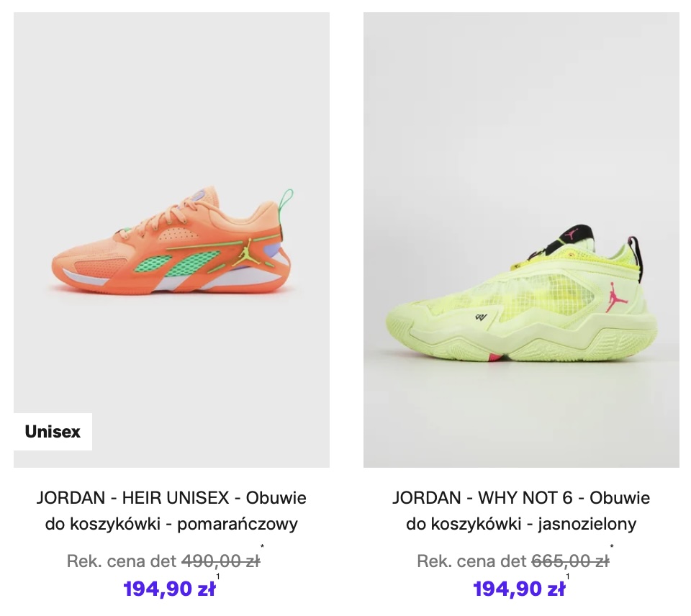
Task: Open the JORDAN - HEIR UNISEX product title link
Action: (x=171, y=511)
